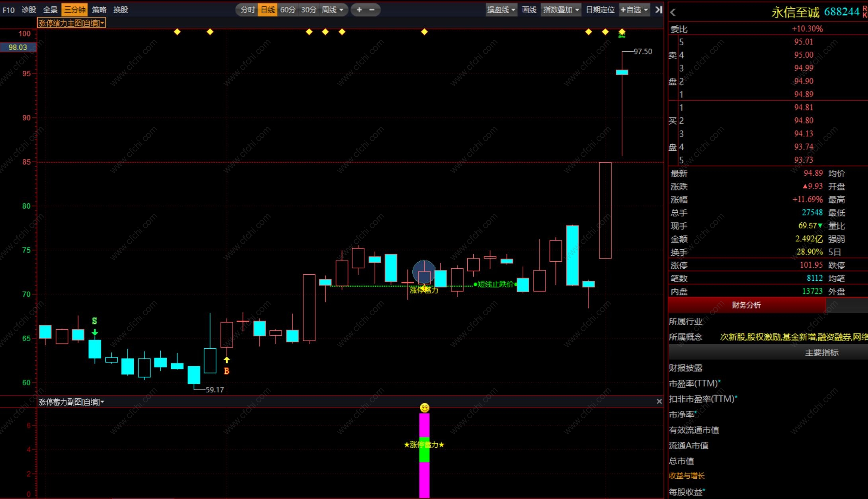Open the 诊股 menu item
Screen dimensions: 868x499
point(29,10)
